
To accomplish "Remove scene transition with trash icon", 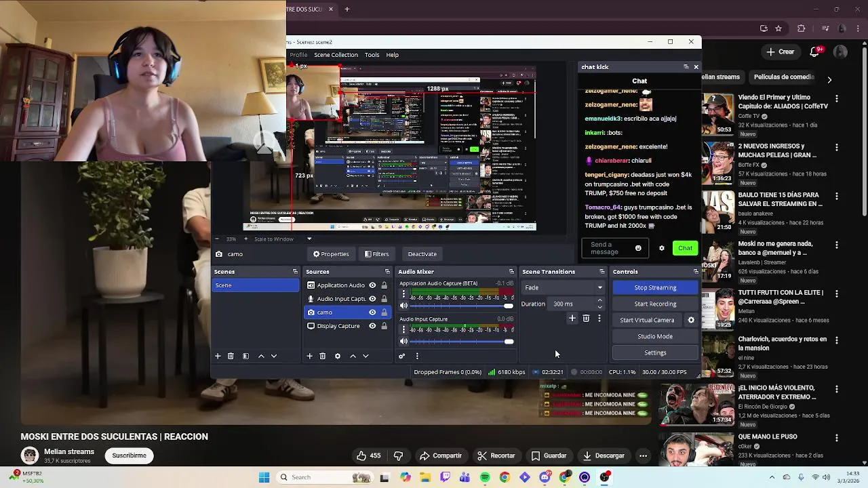I will pos(586,319).
